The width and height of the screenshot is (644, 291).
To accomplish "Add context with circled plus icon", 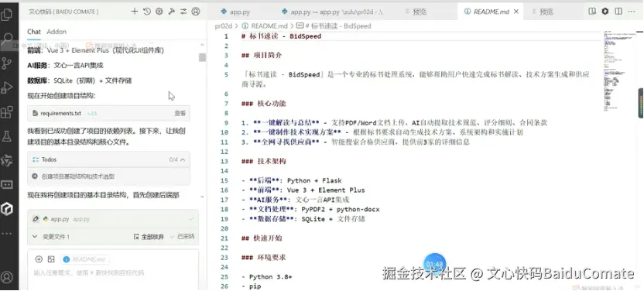I will pyautogui.click(x=39, y=259).
